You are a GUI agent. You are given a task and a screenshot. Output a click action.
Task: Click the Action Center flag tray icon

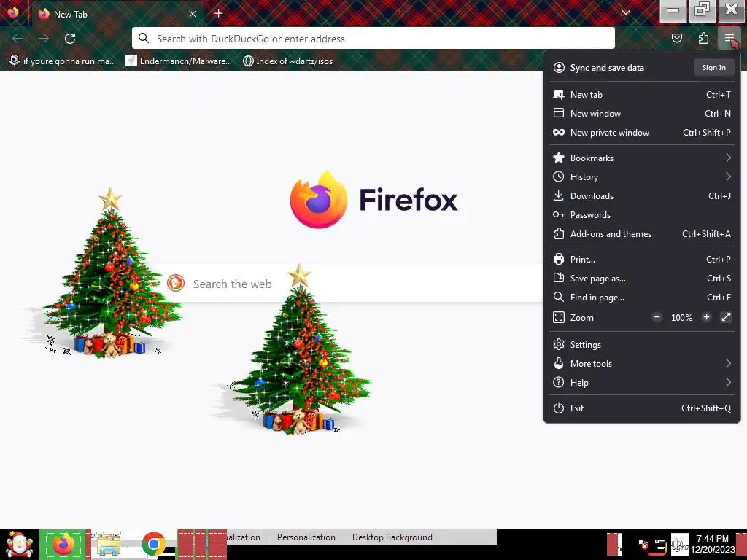(642, 544)
